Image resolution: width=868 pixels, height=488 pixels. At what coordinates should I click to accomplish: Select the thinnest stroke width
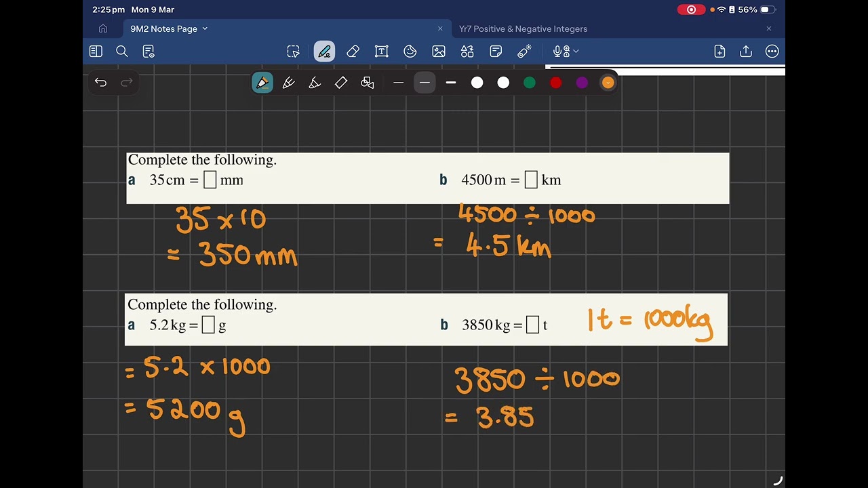399,83
